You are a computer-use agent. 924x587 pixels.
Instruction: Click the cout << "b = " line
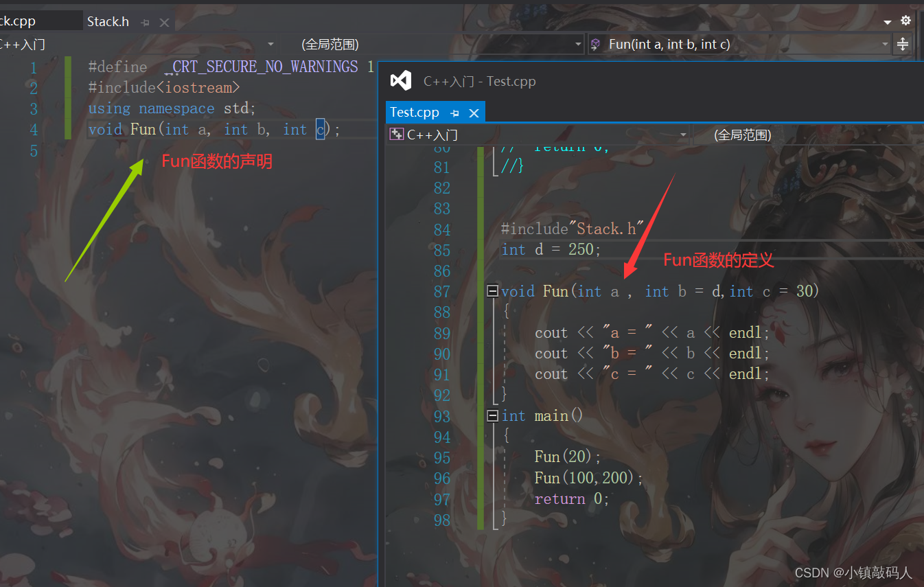[653, 354]
